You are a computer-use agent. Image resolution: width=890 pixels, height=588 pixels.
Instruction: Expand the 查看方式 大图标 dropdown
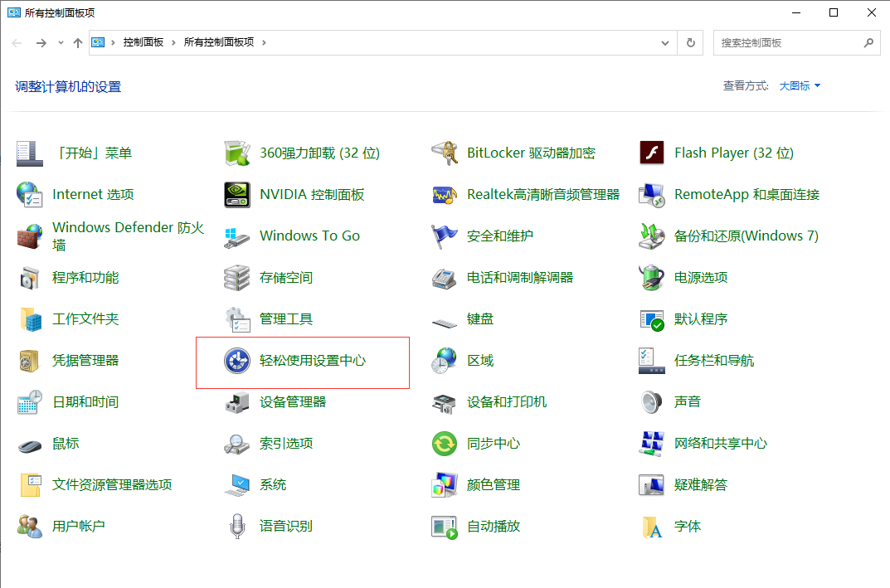(x=800, y=85)
